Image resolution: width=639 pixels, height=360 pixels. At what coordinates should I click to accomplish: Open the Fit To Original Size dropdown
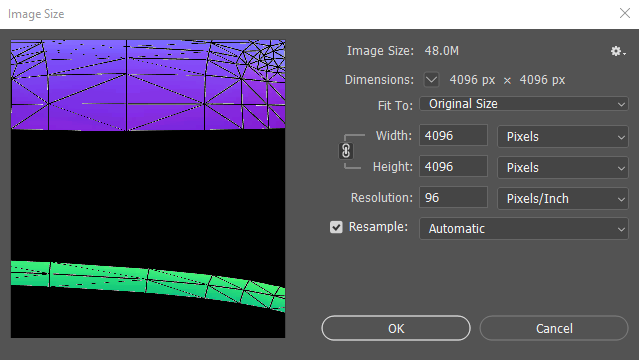(x=524, y=104)
